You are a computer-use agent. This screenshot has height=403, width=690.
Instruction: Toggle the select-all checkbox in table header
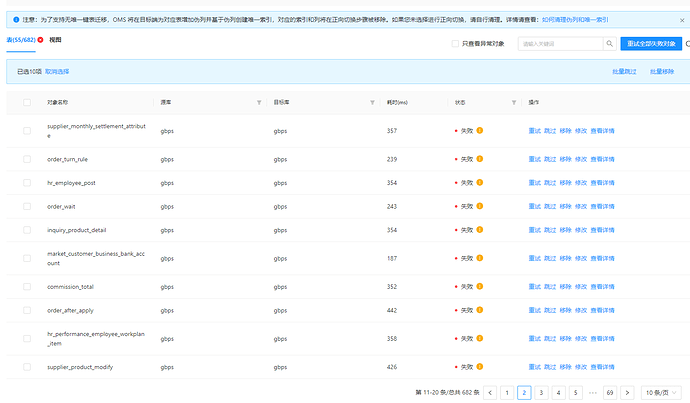point(27,103)
